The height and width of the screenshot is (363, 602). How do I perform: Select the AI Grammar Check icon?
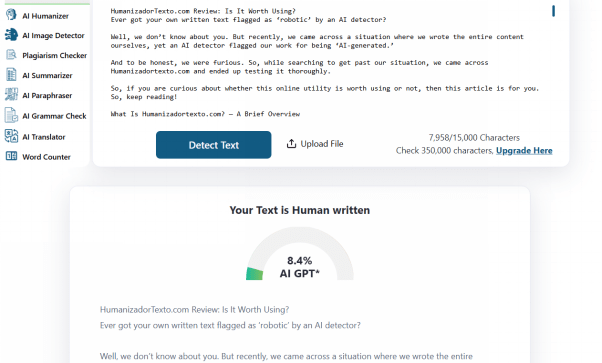(x=11, y=115)
